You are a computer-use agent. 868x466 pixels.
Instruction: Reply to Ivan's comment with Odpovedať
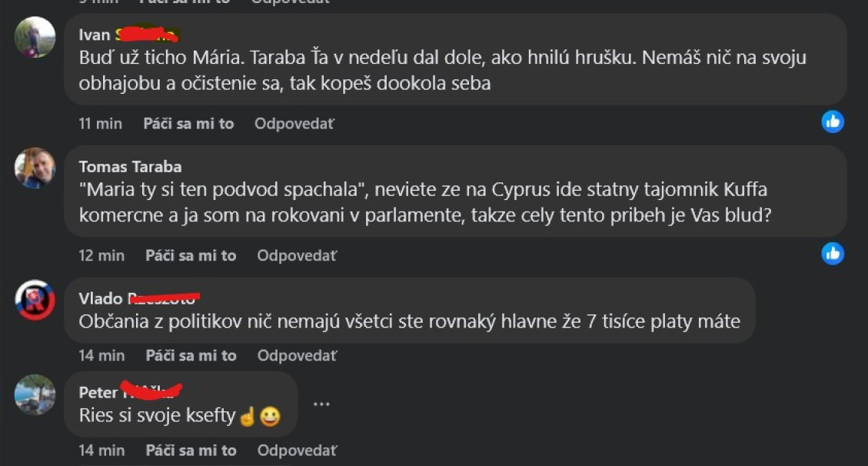coord(294,123)
